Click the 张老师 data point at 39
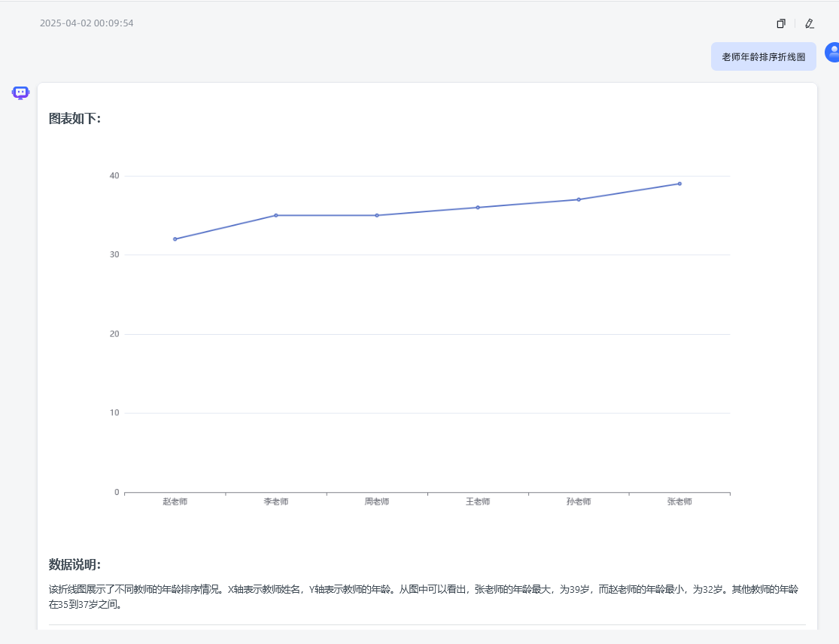The width and height of the screenshot is (839, 644). (679, 184)
